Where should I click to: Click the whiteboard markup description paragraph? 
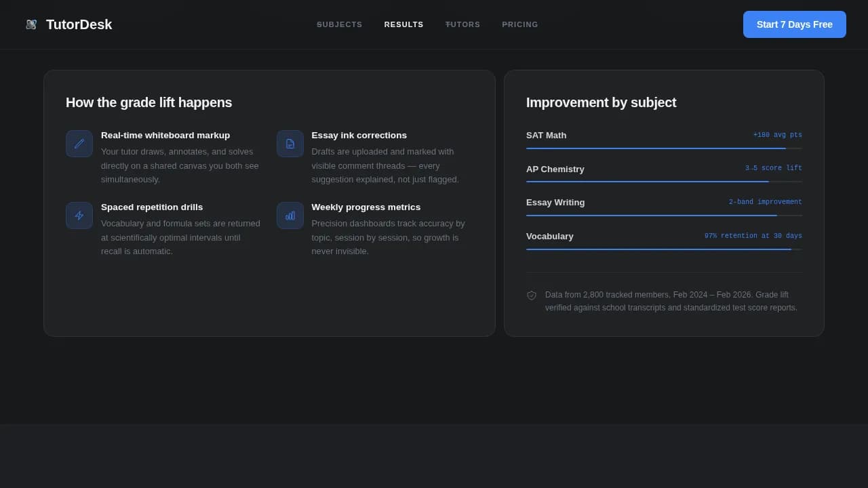[180, 165]
